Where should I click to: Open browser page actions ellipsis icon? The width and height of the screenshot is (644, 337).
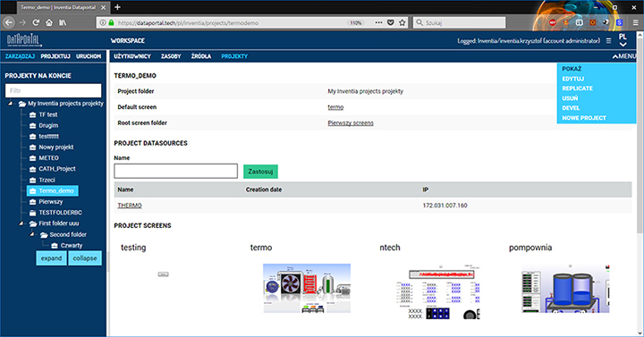click(x=378, y=22)
